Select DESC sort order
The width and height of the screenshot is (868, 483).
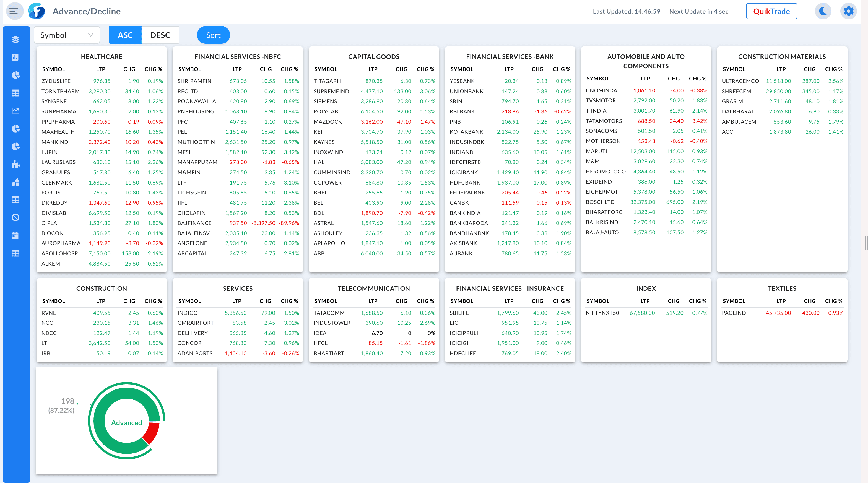160,35
